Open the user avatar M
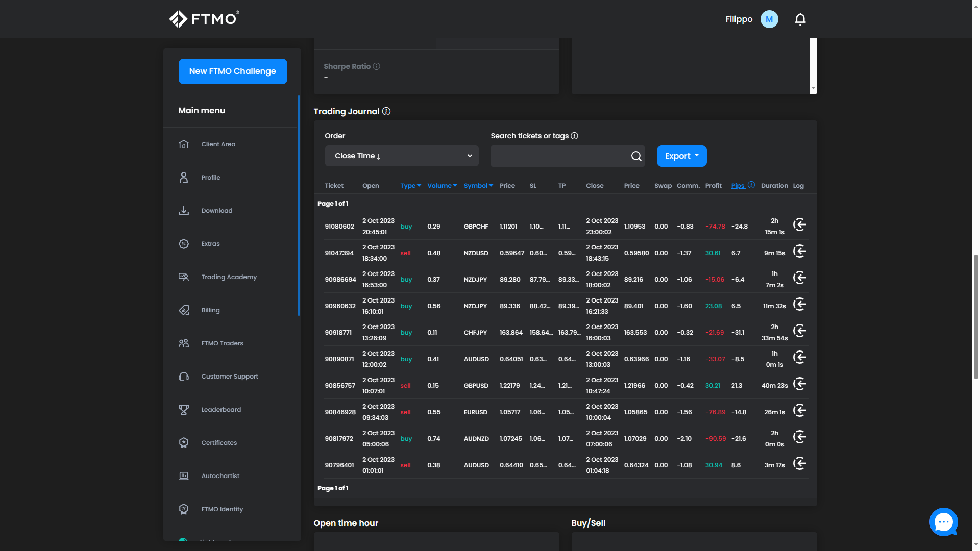This screenshot has height=551, width=980. (x=769, y=19)
